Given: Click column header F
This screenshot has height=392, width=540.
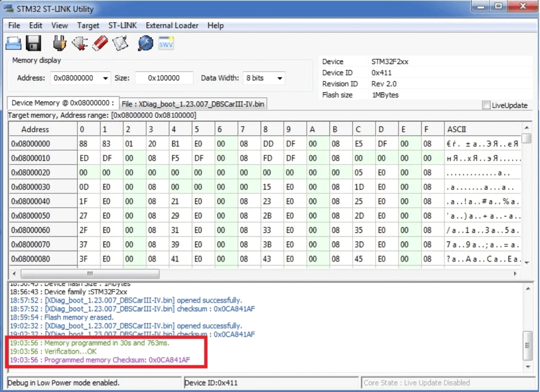Looking at the screenshot, I should pos(433,129).
